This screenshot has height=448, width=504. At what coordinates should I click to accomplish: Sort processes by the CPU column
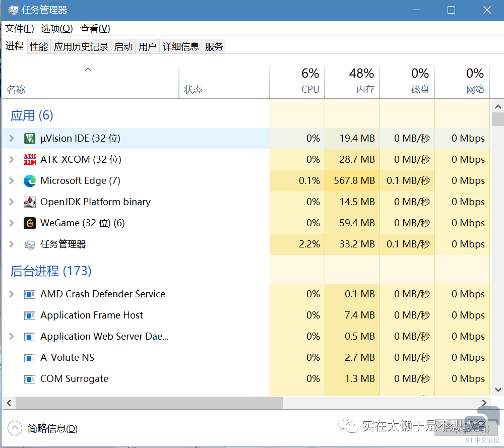click(297, 82)
